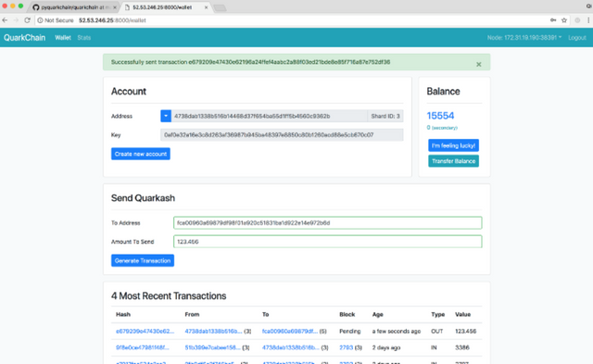This screenshot has width=593, height=364.
Task: Close the wallet browser tab
Action: [x=206, y=7]
